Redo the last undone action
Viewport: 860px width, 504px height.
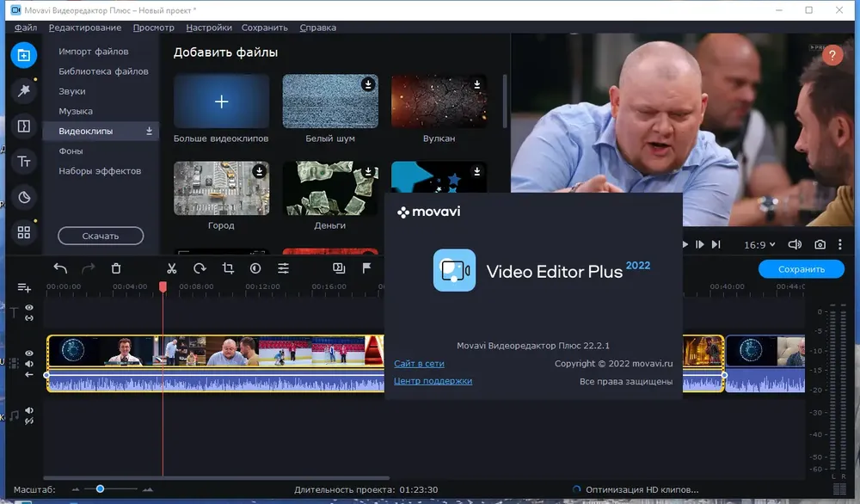(89, 268)
